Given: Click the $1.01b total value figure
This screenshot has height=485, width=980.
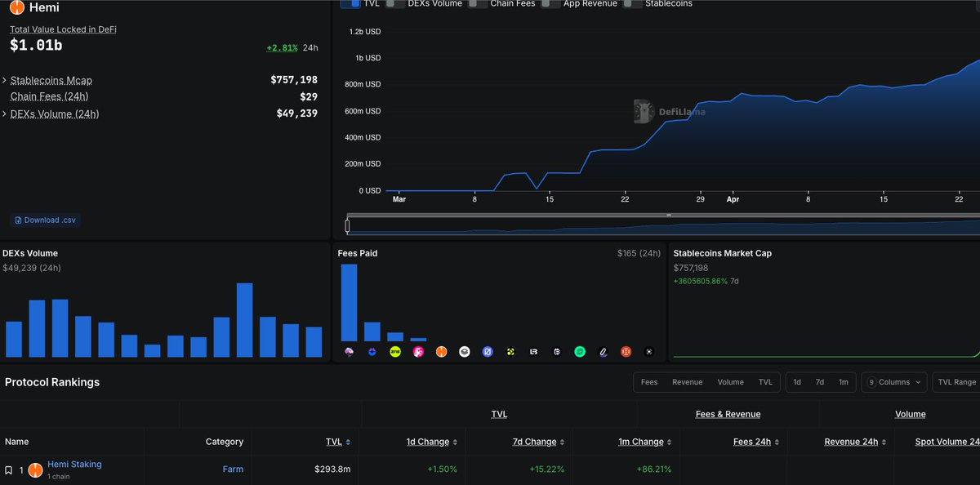Looking at the screenshot, I should pyautogui.click(x=36, y=46).
